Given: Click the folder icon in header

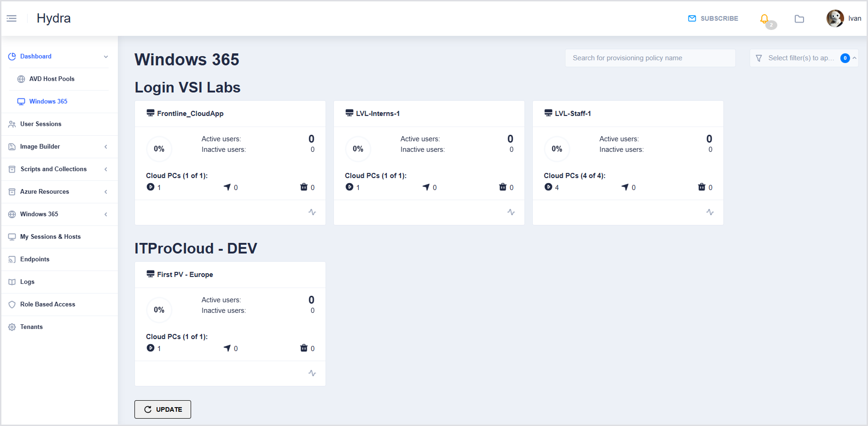Looking at the screenshot, I should pyautogui.click(x=799, y=19).
